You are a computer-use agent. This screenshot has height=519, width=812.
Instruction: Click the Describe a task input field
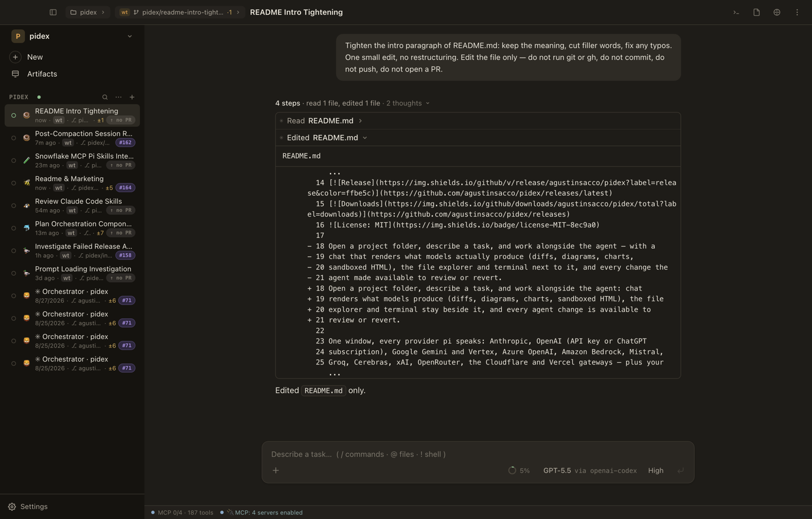point(478,454)
